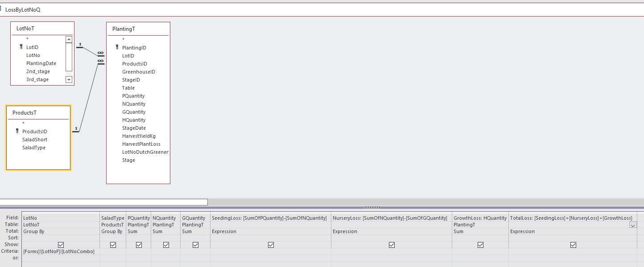
Task: Click the up scroll arrow in LotNoT field list
Action: tap(69, 40)
